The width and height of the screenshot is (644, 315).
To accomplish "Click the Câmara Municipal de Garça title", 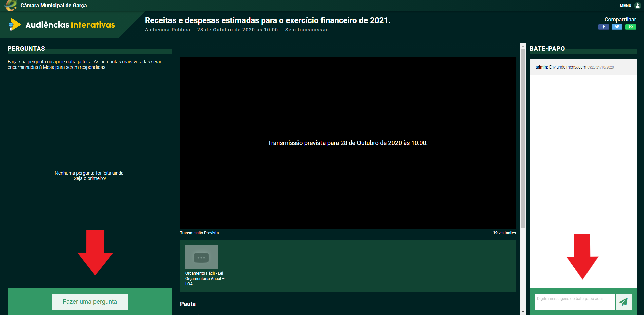I will pos(53,6).
